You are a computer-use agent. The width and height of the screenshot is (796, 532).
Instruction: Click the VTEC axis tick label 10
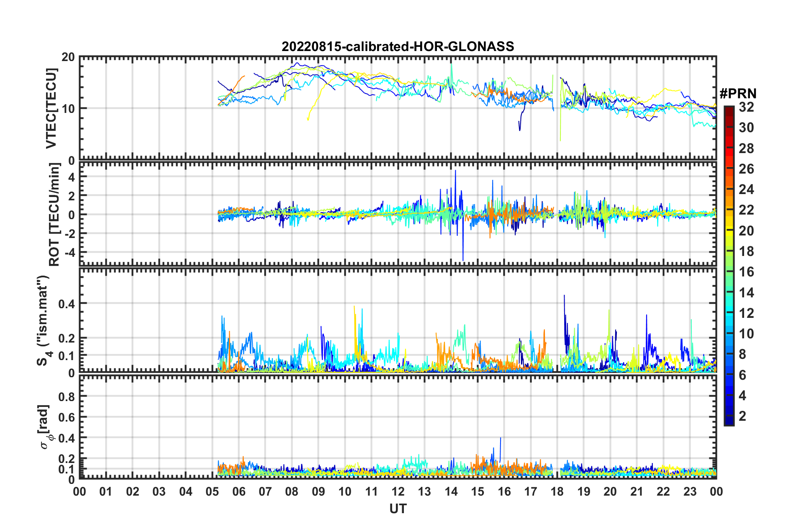pyautogui.click(x=68, y=109)
